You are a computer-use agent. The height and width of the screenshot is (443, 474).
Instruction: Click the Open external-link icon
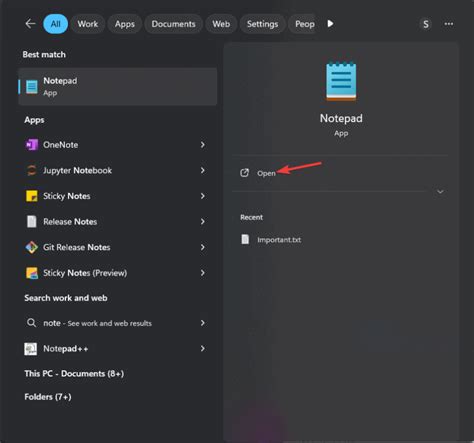245,173
